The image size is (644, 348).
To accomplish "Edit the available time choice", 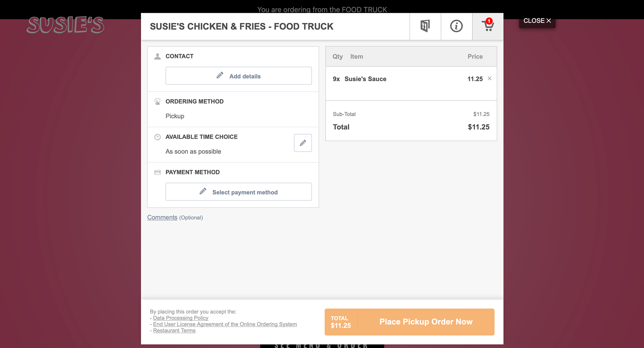I will click(303, 143).
